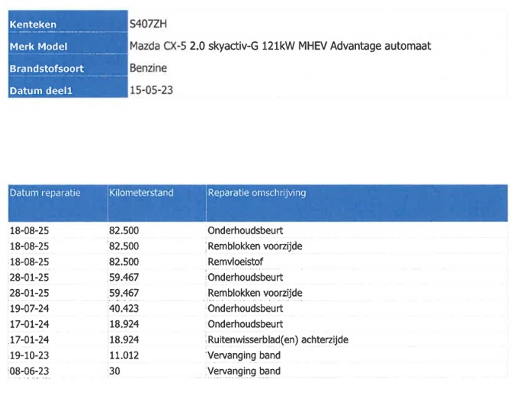Select license plate value S407ZH
Screen dimensions: 532x398
pos(148,24)
